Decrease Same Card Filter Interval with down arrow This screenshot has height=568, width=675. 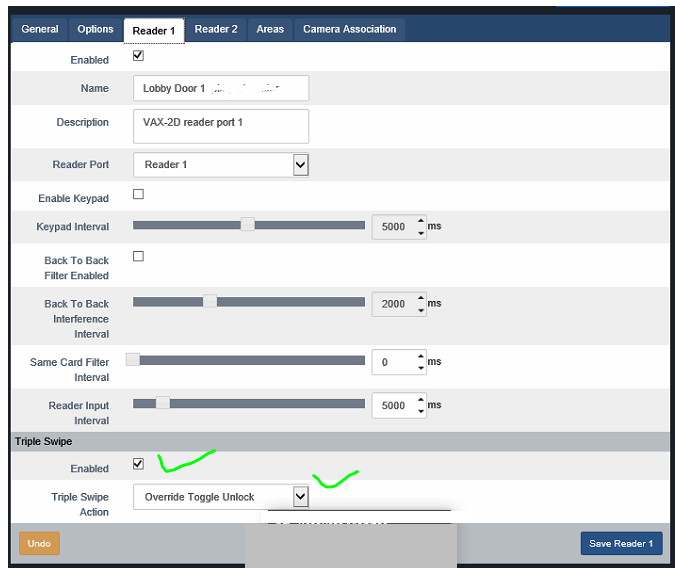pyautogui.click(x=421, y=368)
